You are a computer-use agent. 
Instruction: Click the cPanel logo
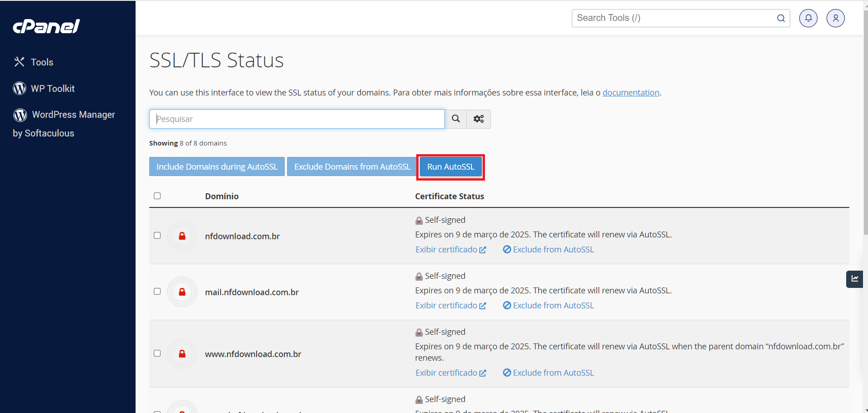(x=46, y=26)
